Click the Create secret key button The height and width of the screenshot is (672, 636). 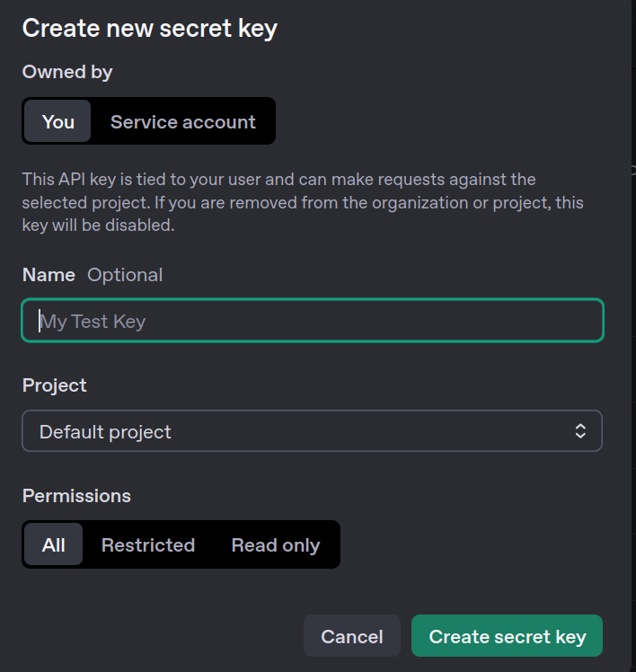pos(507,636)
